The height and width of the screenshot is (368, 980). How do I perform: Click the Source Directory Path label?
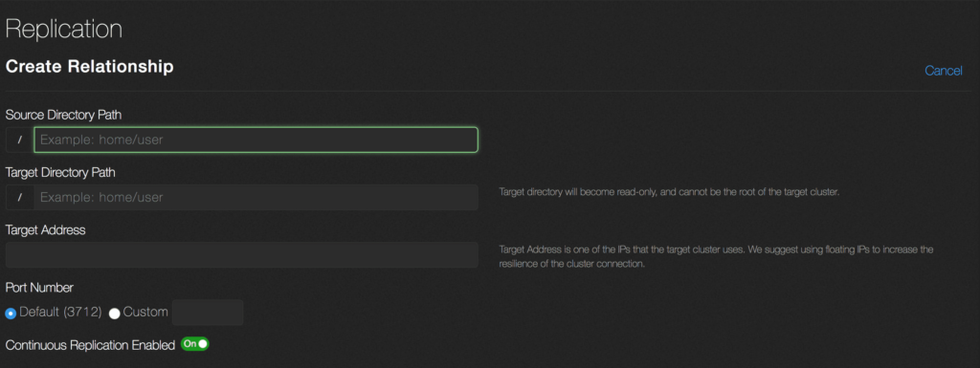coord(63,115)
